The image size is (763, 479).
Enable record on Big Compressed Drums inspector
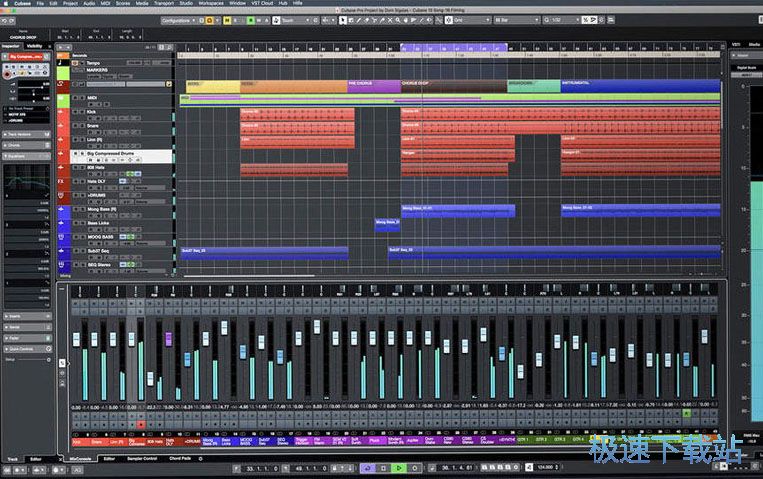click(7, 74)
